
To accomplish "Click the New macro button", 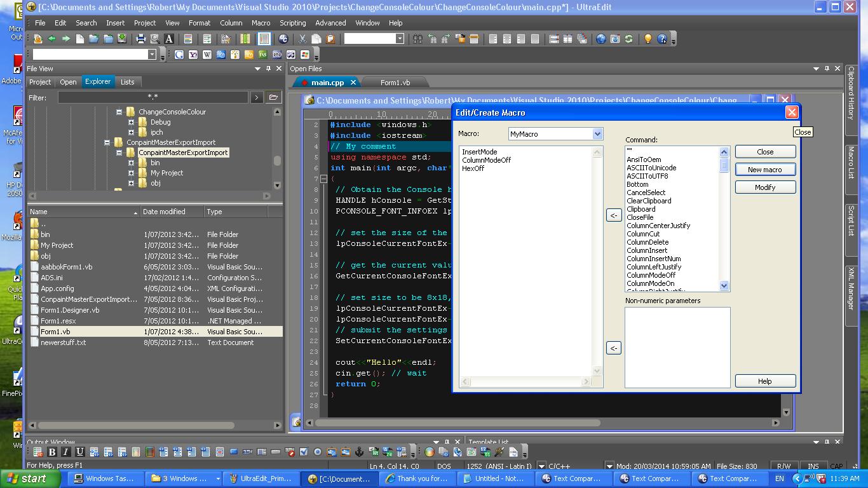I will pyautogui.click(x=764, y=170).
